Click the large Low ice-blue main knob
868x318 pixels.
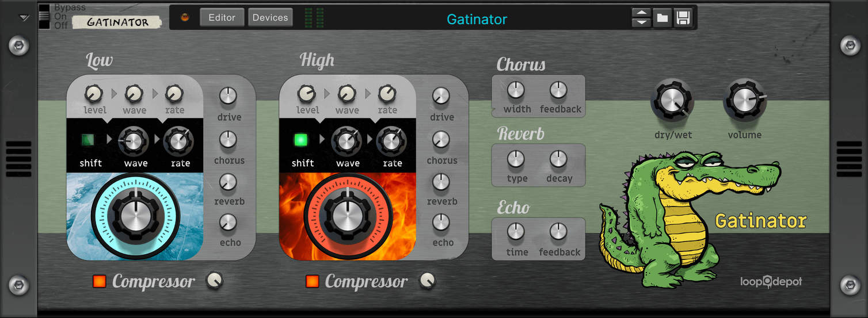pos(135,216)
